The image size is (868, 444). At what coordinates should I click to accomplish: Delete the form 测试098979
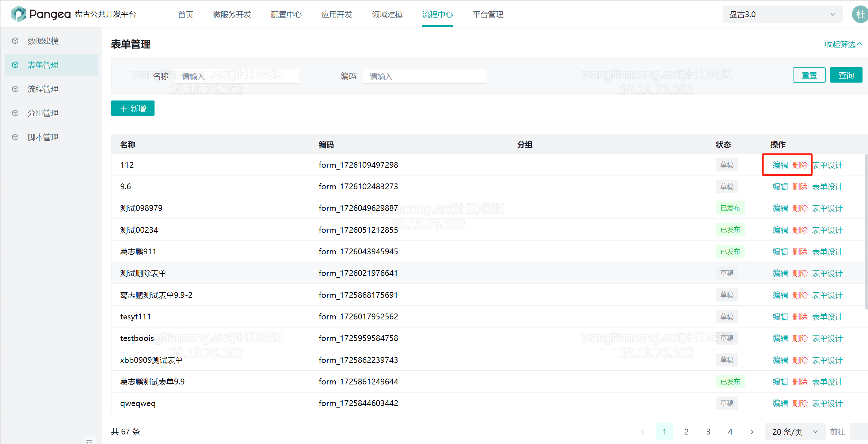tap(800, 208)
